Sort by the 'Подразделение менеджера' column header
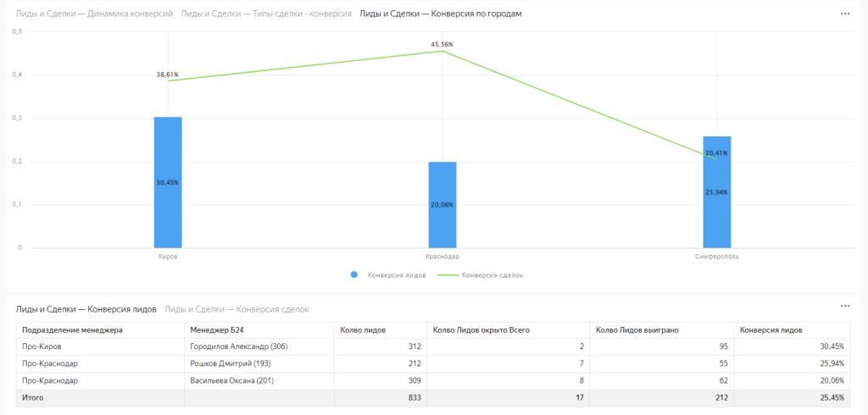Screen dimensions: 868x415 [x=73, y=329]
